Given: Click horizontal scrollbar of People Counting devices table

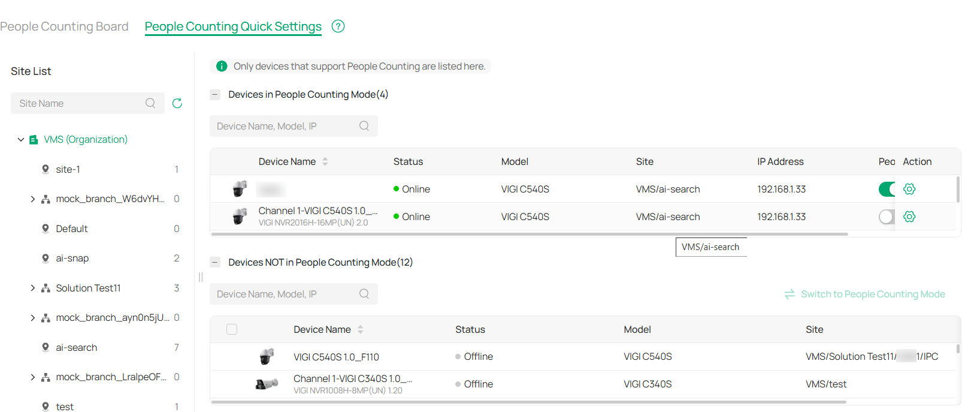Looking at the screenshot, I should [530, 234].
